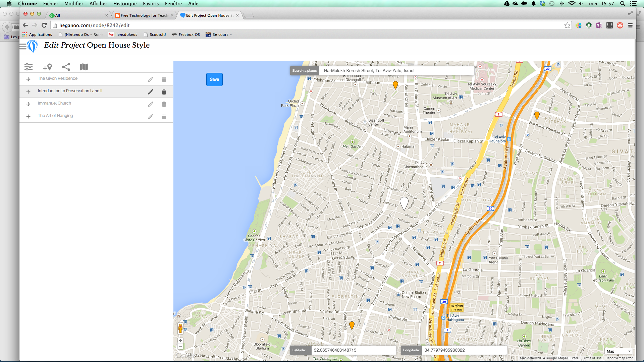Image resolution: width=644 pixels, height=362 pixels.
Task: Open liensdokeos bookmark
Action: pos(123,35)
